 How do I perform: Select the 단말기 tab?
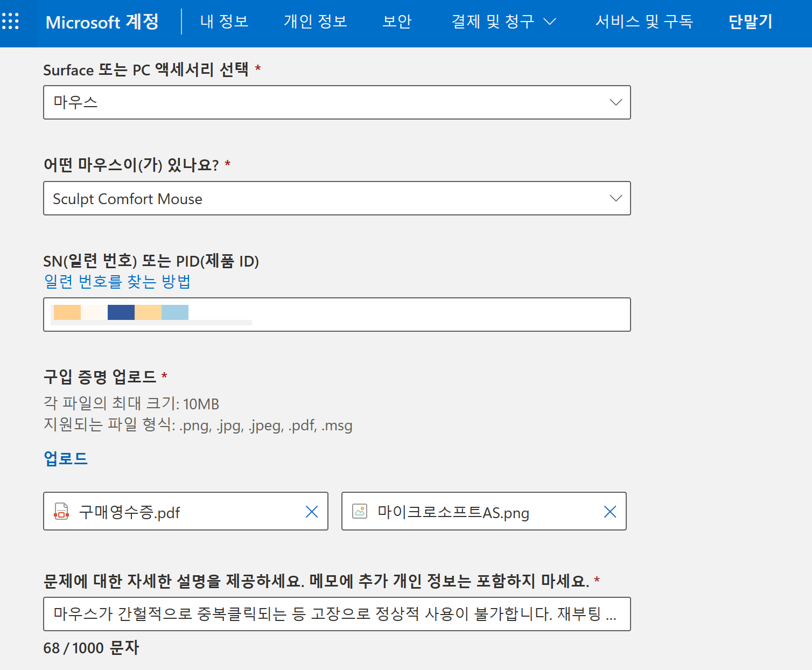coord(751,22)
